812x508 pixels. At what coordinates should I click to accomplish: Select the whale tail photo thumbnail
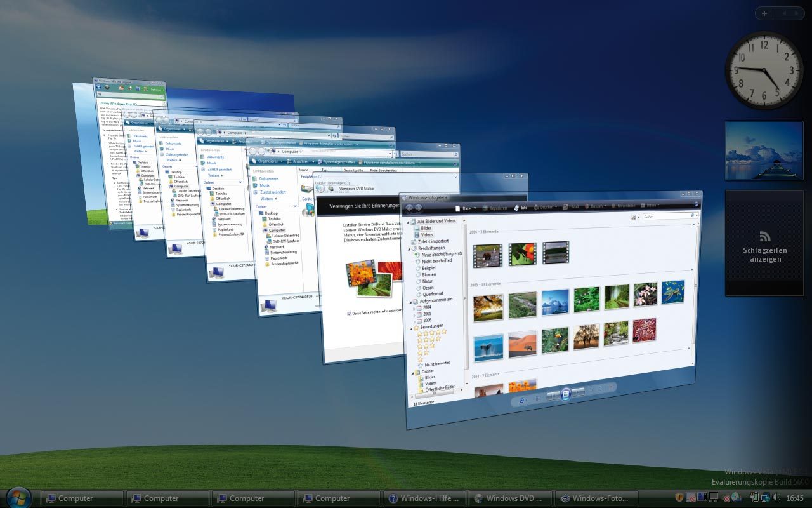click(488, 347)
